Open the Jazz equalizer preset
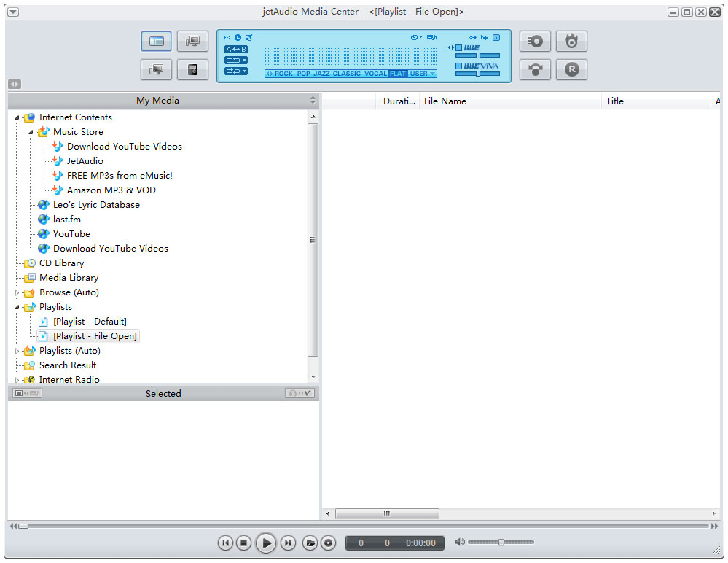728x563 pixels. pos(320,74)
